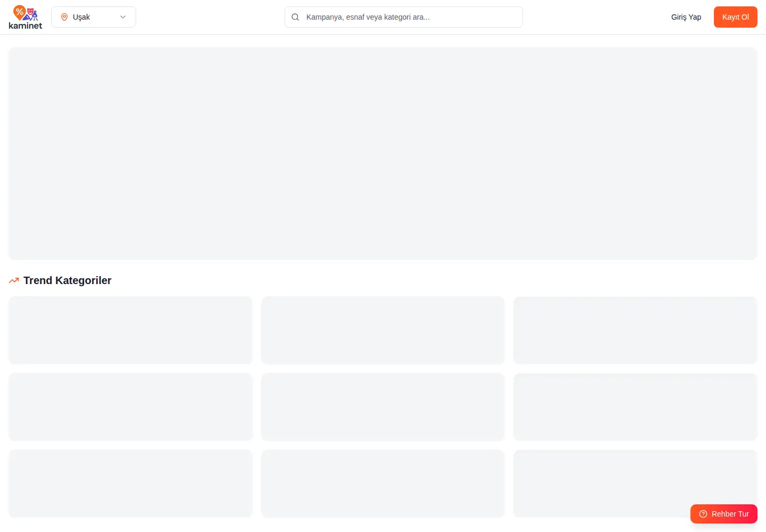Click the Kayıt Ol button
This screenshot has height=532, width=766.
click(x=736, y=17)
